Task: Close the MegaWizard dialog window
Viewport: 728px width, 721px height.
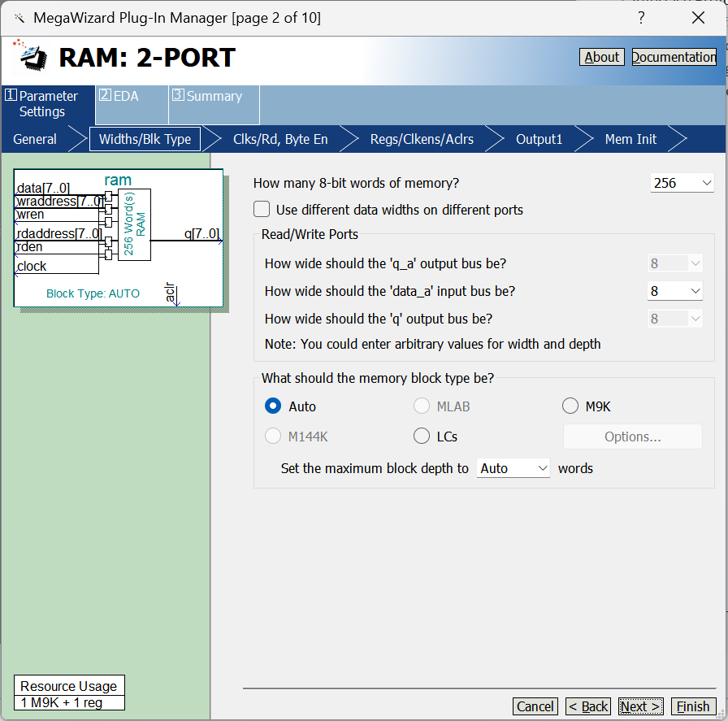Action: coord(698,18)
